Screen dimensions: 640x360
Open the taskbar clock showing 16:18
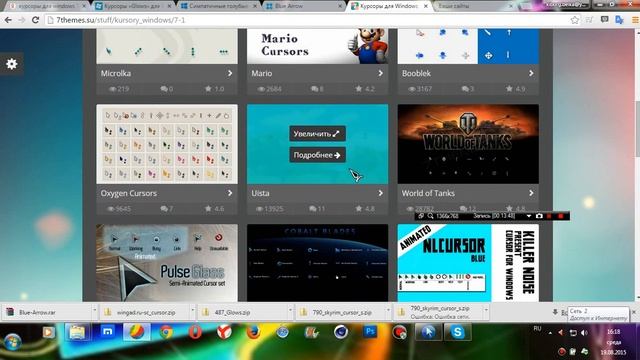pos(613,332)
